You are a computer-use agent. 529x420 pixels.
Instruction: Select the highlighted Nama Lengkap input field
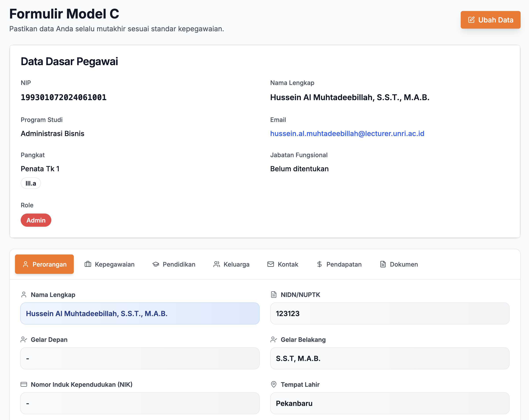click(x=140, y=313)
